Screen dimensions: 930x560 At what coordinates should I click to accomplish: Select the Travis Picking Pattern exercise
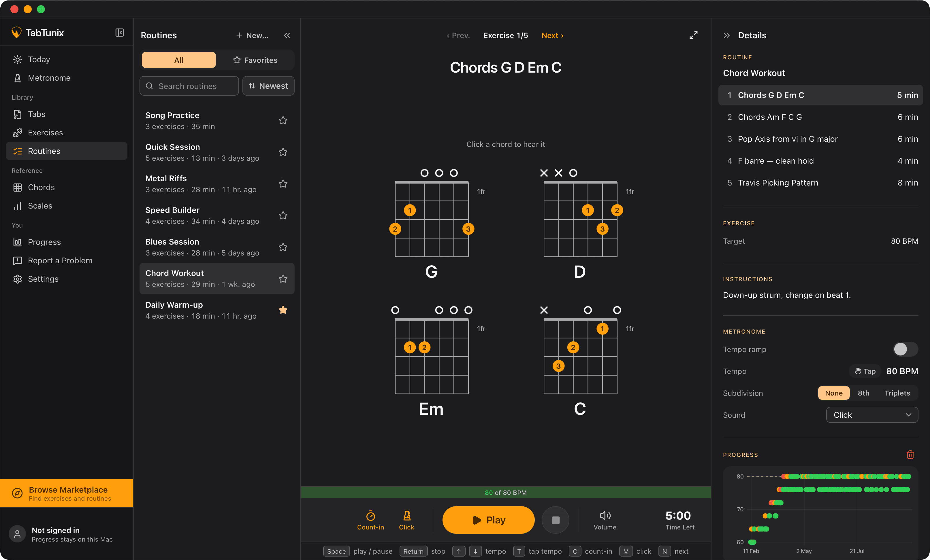coord(820,183)
